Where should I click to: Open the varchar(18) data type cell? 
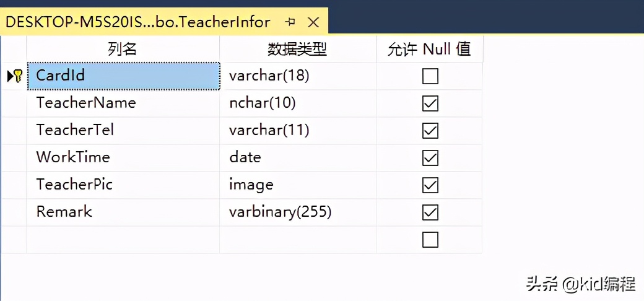(297, 76)
